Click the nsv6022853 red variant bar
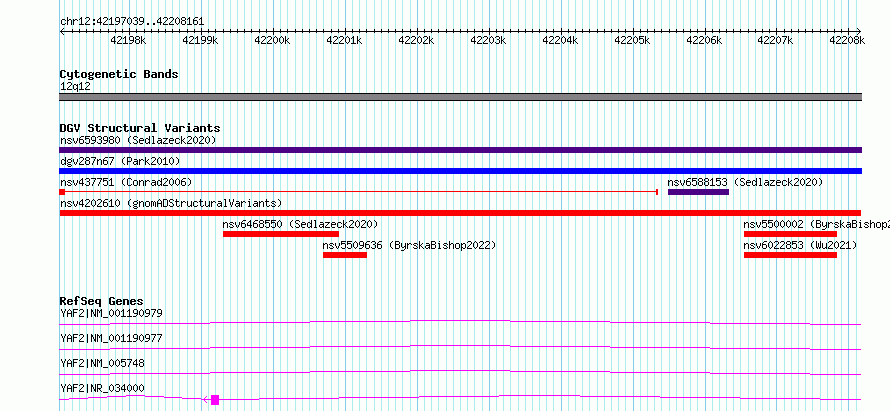The image size is (890, 411). (790, 255)
